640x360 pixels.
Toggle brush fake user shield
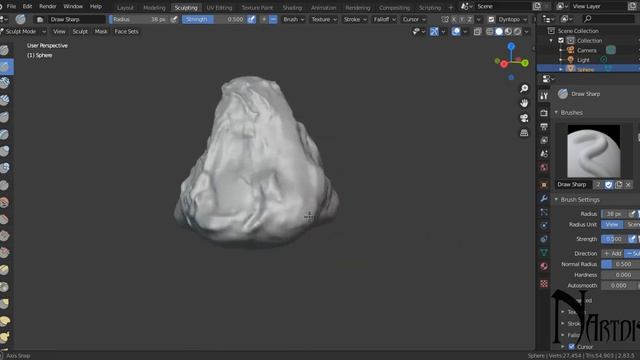[609, 184]
